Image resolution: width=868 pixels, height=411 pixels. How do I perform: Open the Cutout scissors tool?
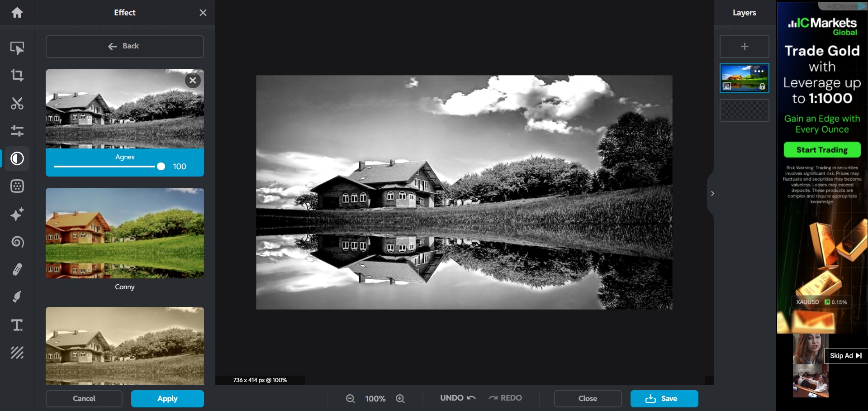(17, 103)
